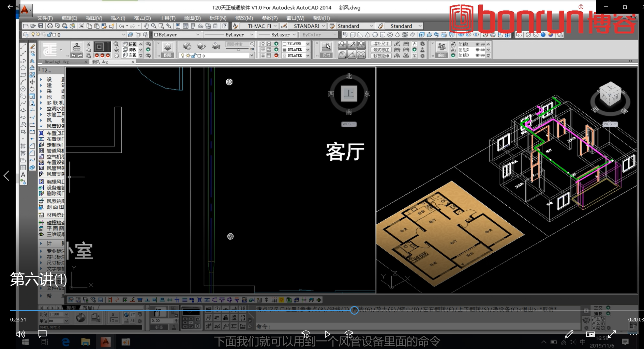644x349 pixels.
Task: Select the Line draw tool in left toolbar
Action: click(23, 46)
